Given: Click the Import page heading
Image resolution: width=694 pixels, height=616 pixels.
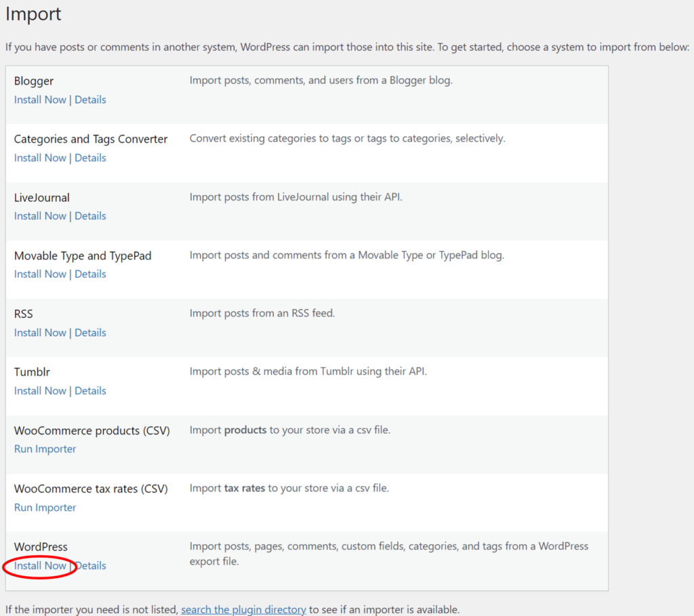Looking at the screenshot, I should click(x=33, y=14).
